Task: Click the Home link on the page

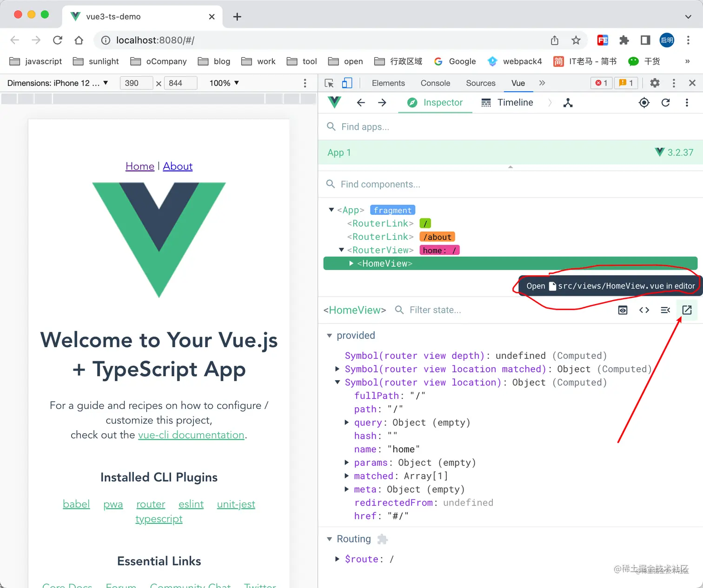Action: tap(140, 166)
